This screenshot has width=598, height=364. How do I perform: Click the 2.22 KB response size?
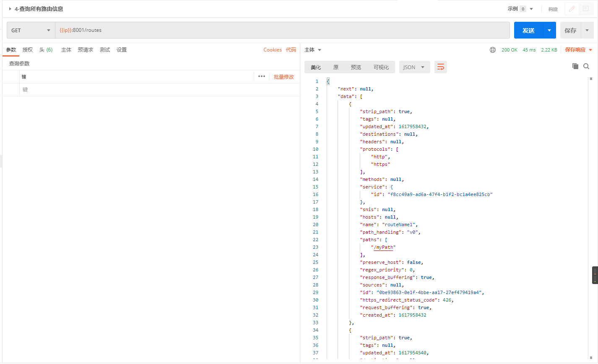point(549,50)
